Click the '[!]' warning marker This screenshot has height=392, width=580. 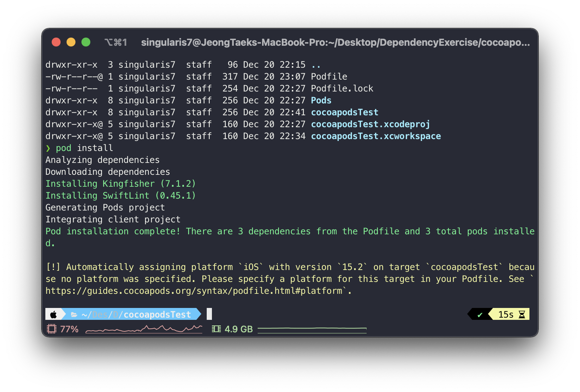(x=53, y=267)
